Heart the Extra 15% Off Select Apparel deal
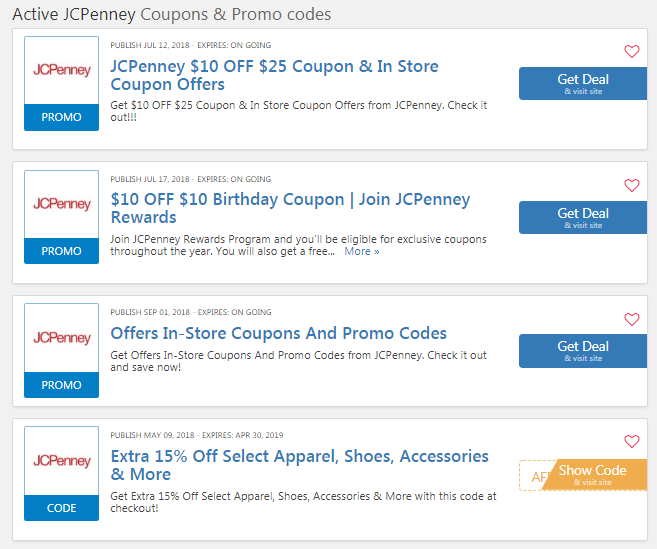 (x=631, y=441)
